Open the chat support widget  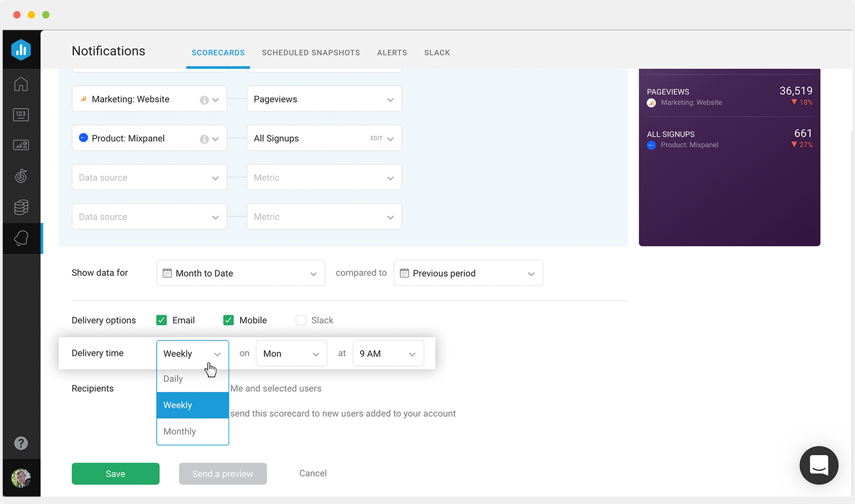coord(819,466)
